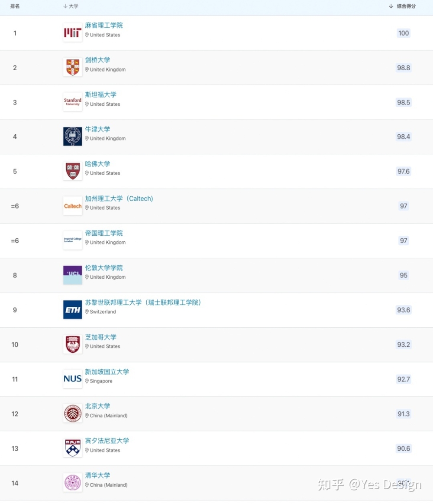This screenshot has height=504, width=433.
Task: Click the Stanford University logo
Action: click(x=73, y=102)
